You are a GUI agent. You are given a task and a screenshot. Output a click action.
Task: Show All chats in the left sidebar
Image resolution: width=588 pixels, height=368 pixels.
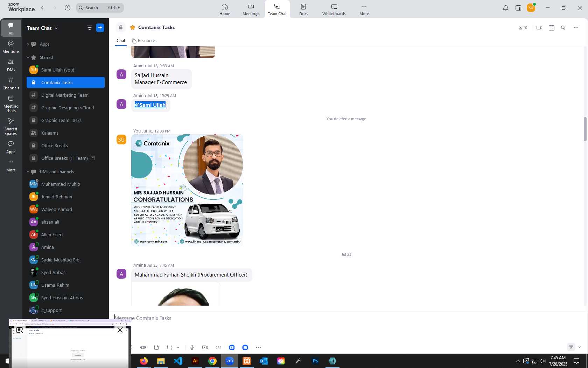coord(11,29)
